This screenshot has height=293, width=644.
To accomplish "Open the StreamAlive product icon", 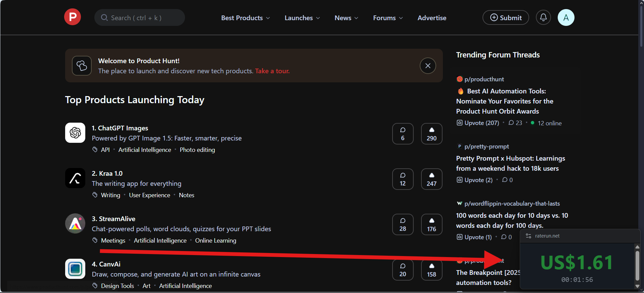I will pyautogui.click(x=75, y=223).
